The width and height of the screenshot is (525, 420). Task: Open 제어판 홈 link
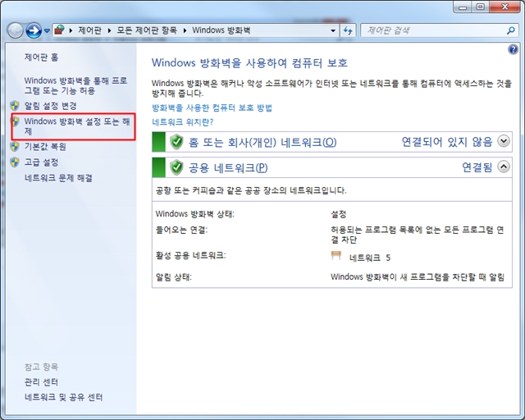coord(41,57)
